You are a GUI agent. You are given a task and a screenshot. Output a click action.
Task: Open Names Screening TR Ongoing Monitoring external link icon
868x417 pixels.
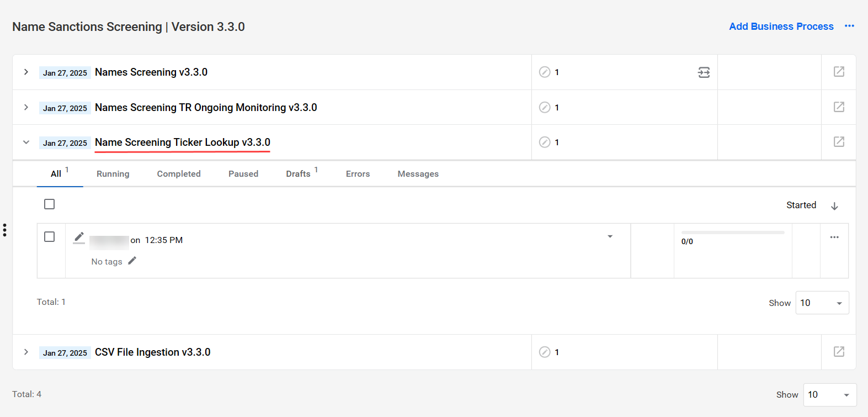(839, 107)
